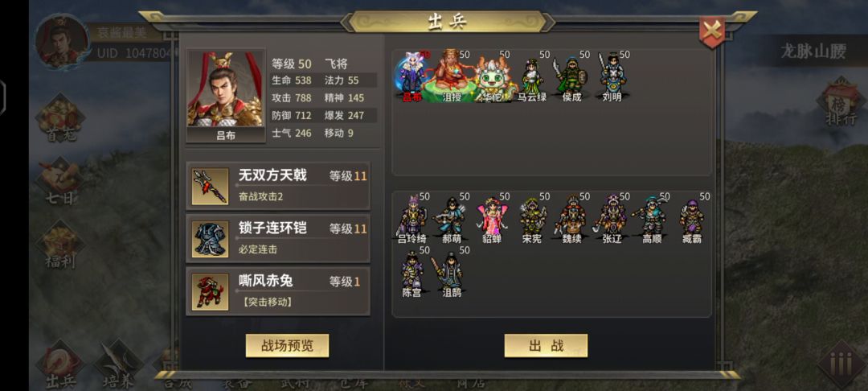Choose general 张辽 in the reserve roster

612,220
